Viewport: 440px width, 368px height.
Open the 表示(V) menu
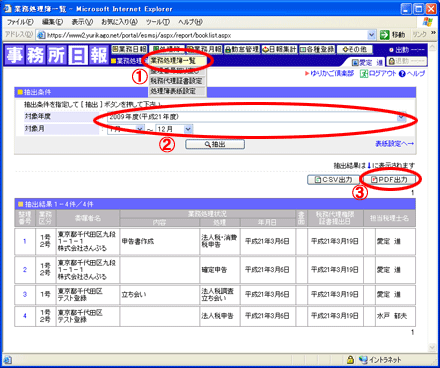click(x=82, y=22)
